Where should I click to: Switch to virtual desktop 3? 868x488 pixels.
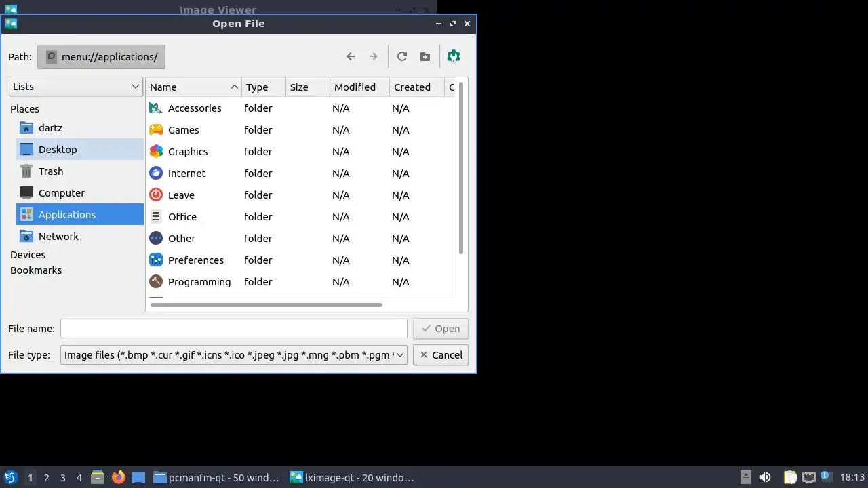click(62, 477)
